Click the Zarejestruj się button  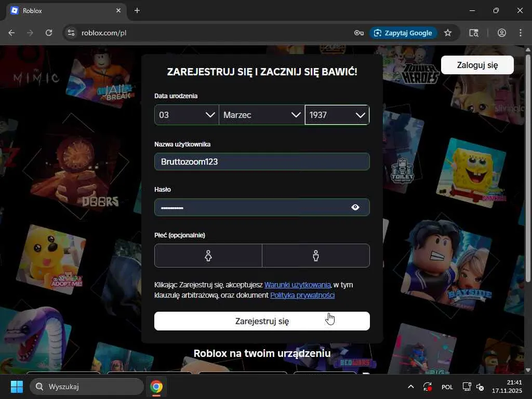[262, 321]
